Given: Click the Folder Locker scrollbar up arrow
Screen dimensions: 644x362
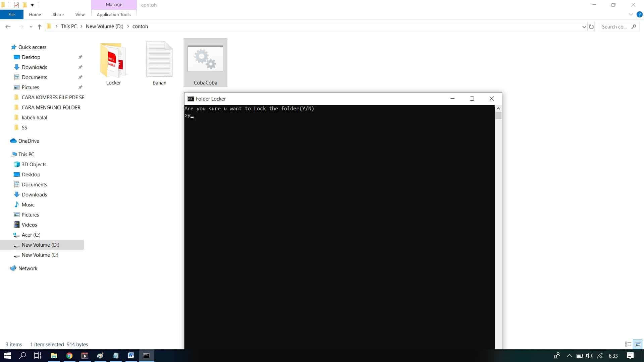Looking at the screenshot, I should tap(498, 108).
